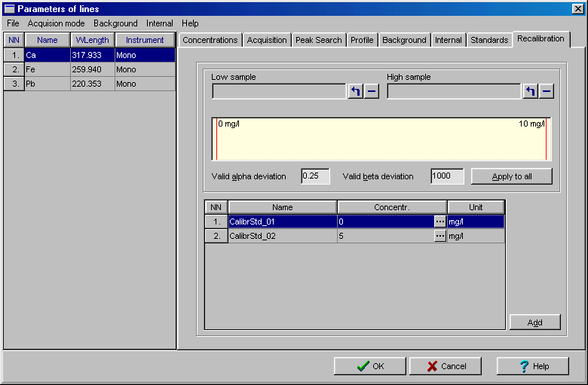The image size is (588, 385).
Task: Click the Apply to all button
Action: [512, 176]
